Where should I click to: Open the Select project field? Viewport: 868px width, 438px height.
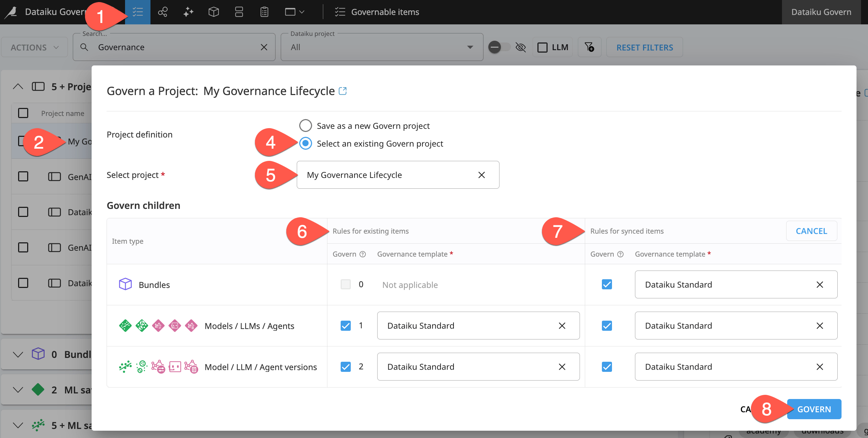(x=398, y=175)
